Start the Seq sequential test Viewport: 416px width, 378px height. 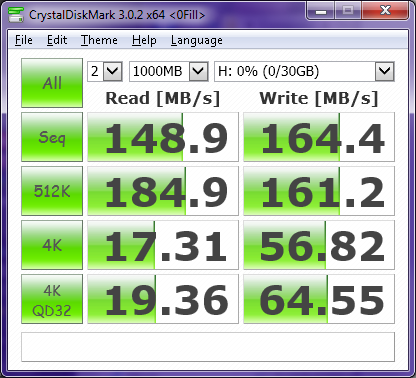pos(52,137)
